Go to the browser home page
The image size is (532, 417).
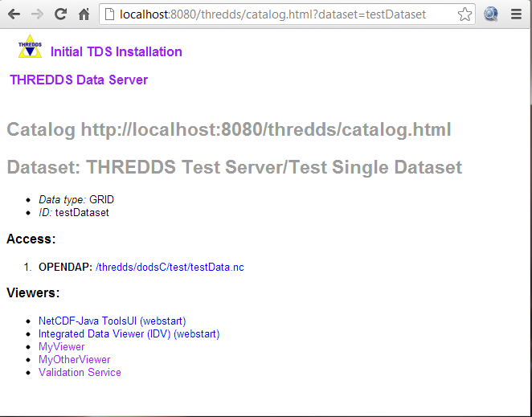click(x=84, y=14)
